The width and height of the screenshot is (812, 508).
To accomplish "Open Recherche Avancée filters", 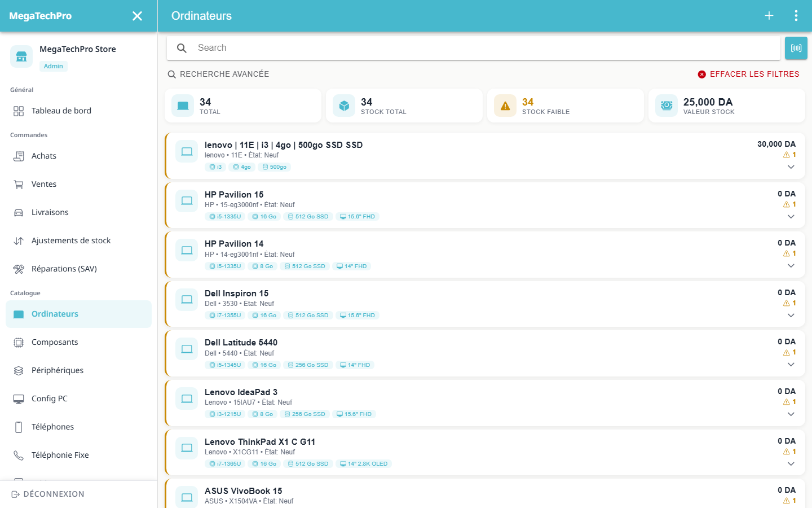I will [x=218, y=74].
